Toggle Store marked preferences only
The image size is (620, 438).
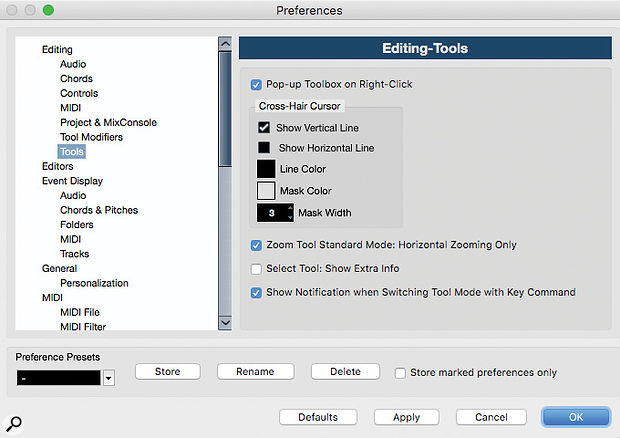(x=400, y=373)
